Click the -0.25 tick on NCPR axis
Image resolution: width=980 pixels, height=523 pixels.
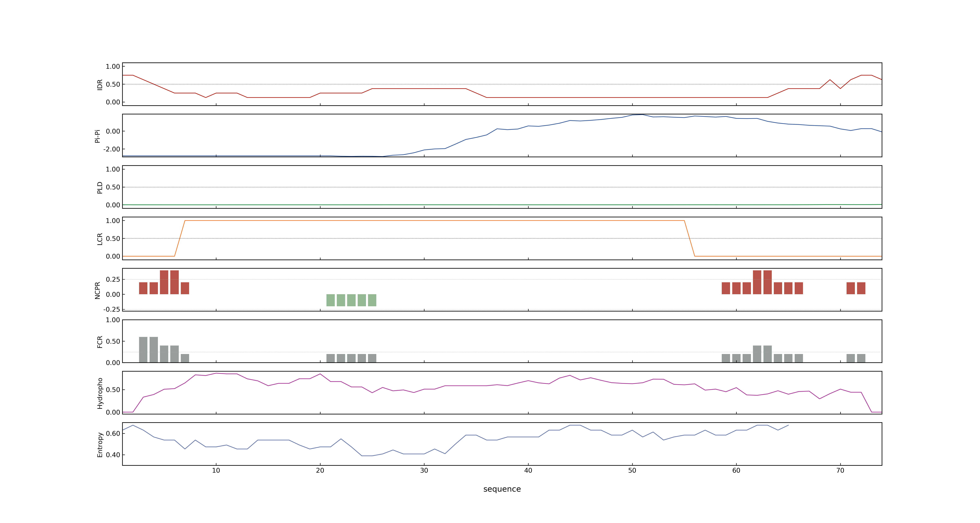[x=111, y=309]
